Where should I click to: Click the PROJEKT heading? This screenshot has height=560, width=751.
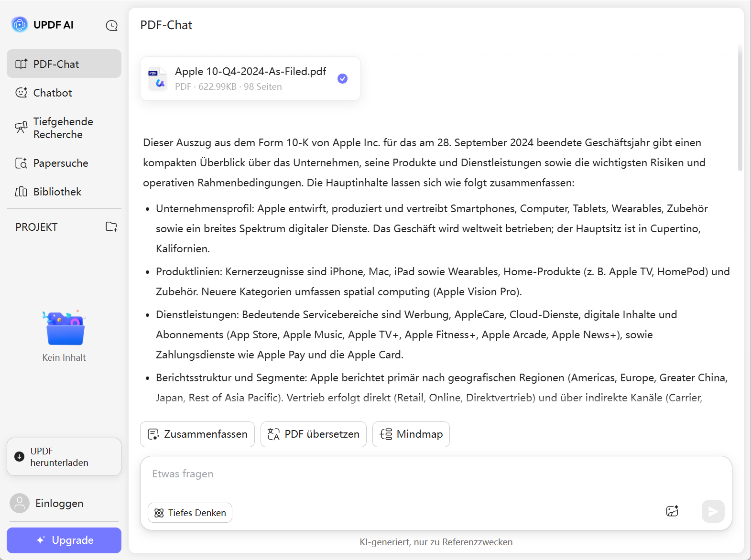coord(36,227)
